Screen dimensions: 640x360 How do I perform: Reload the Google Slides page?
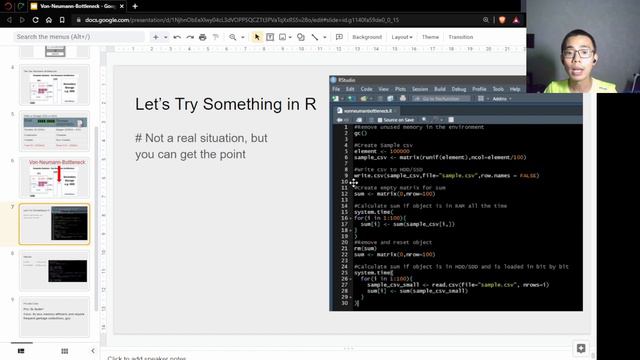pyautogui.click(x=36, y=20)
